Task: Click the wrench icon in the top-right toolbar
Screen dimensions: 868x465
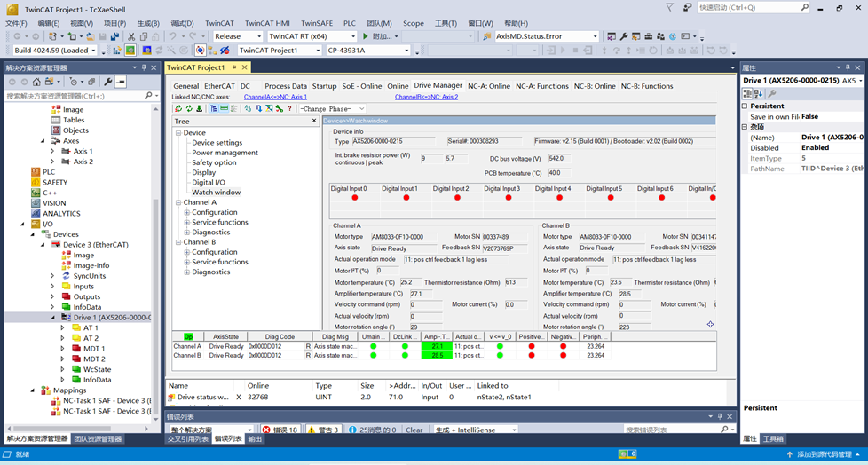Action: pyautogui.click(x=624, y=36)
